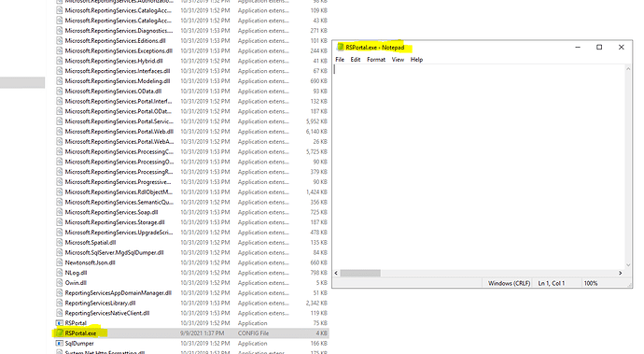644x354 pixels.
Task: Click the Microsoft.ReportingServices.Interfaces.dll icon
Action: click(x=60, y=71)
